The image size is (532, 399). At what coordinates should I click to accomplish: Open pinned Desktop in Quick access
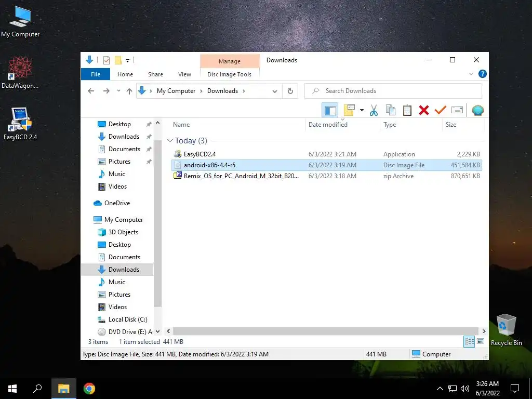tap(119, 124)
